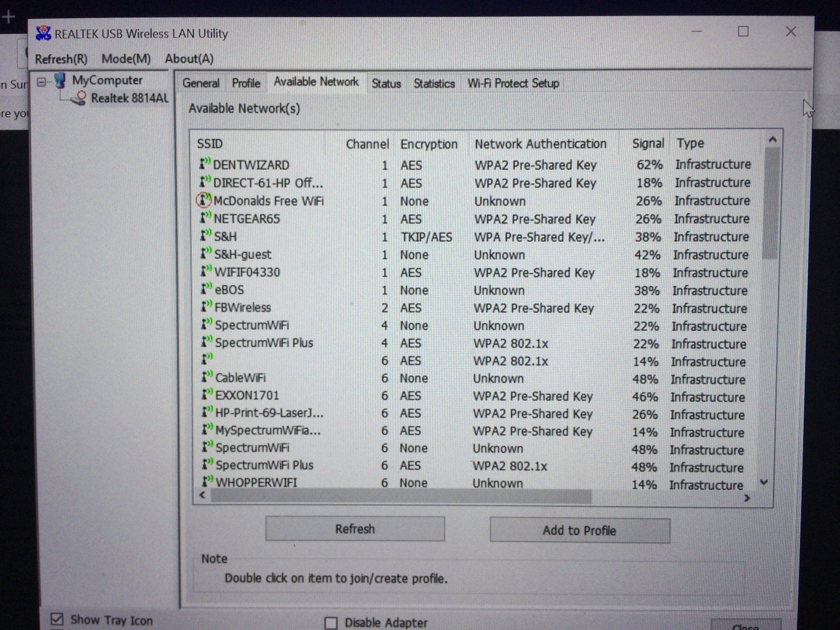
Task: Select the McDonalds Free WiFi network
Action: 475,201
